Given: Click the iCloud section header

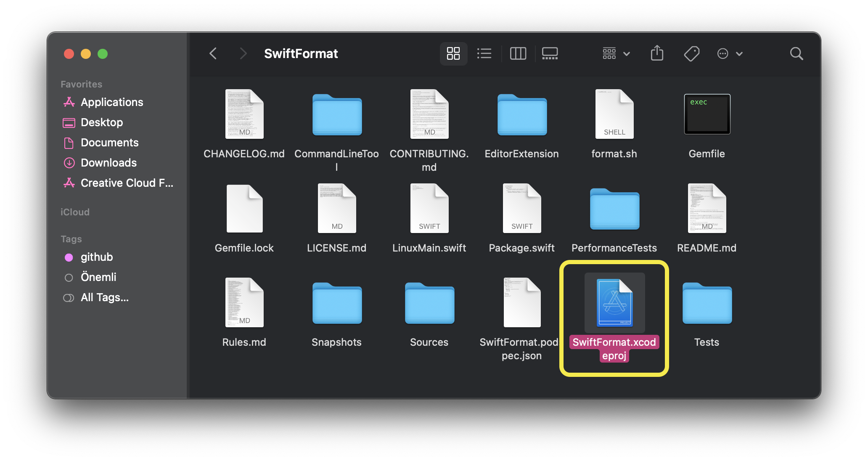Looking at the screenshot, I should tap(75, 212).
